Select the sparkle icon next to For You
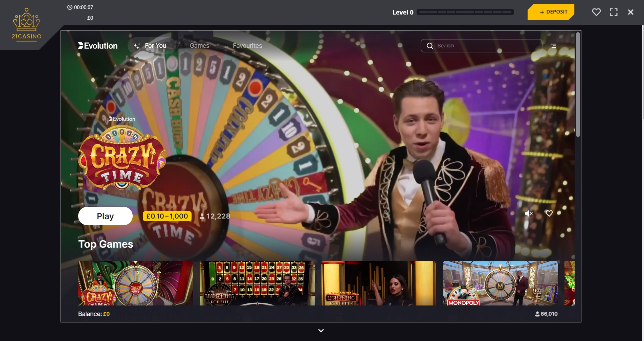 coord(137,45)
